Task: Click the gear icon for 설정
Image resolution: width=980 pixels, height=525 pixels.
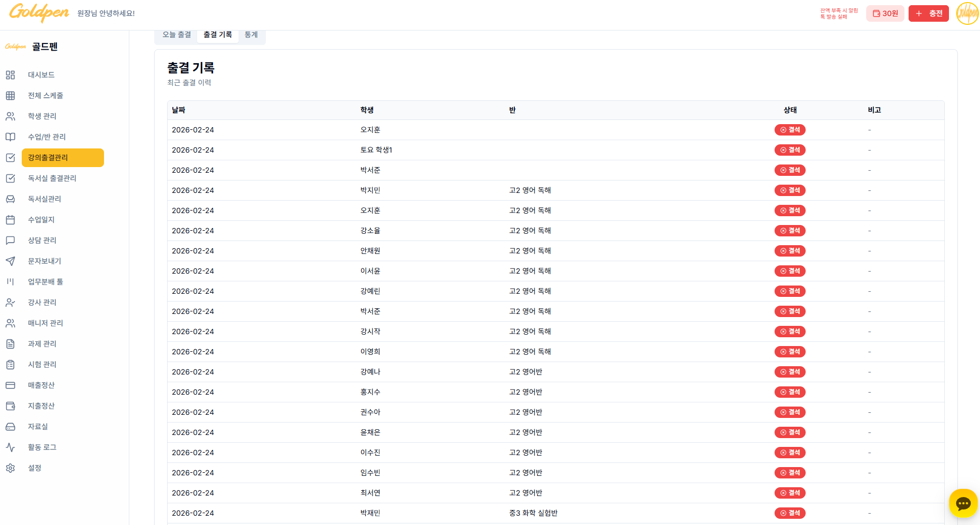Action: pyautogui.click(x=10, y=468)
